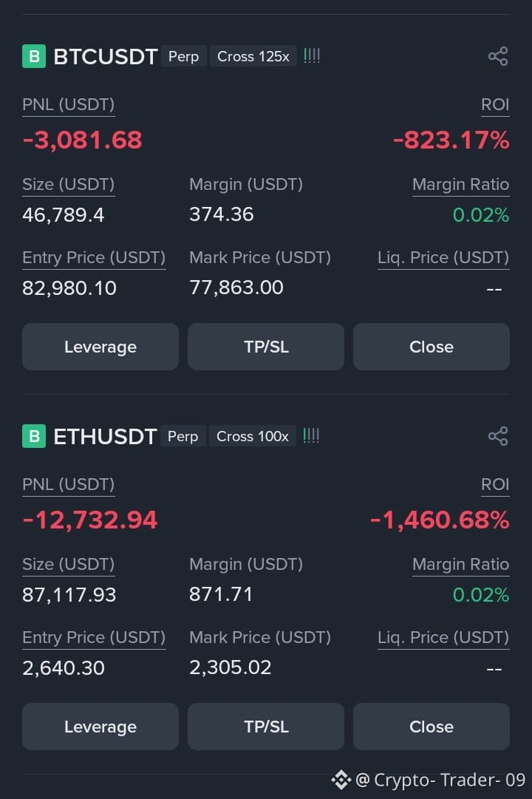Tap the BTCUSDT ADL indicator bars
The height and width of the screenshot is (799, 532).
point(312,56)
